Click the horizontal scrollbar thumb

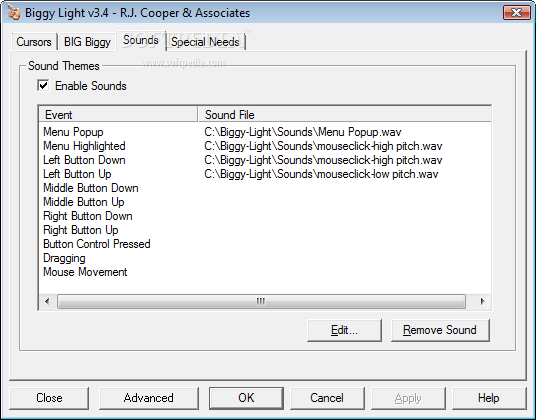(x=261, y=301)
